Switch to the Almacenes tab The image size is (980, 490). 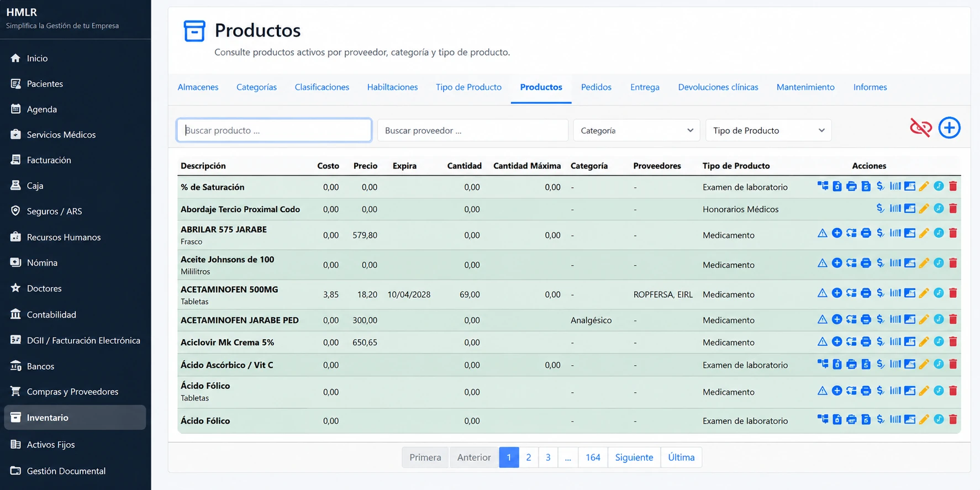click(198, 87)
